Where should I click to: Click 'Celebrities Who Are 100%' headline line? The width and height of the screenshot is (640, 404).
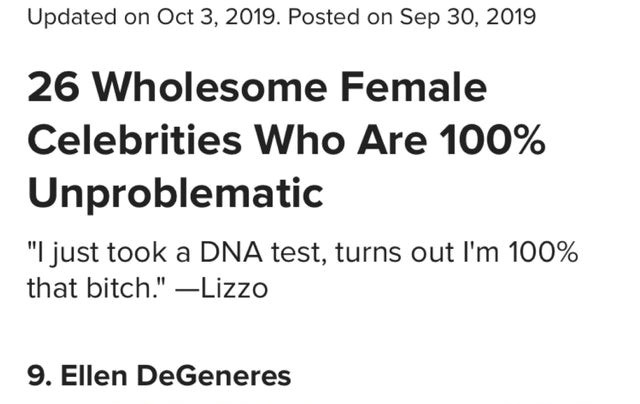(287, 140)
